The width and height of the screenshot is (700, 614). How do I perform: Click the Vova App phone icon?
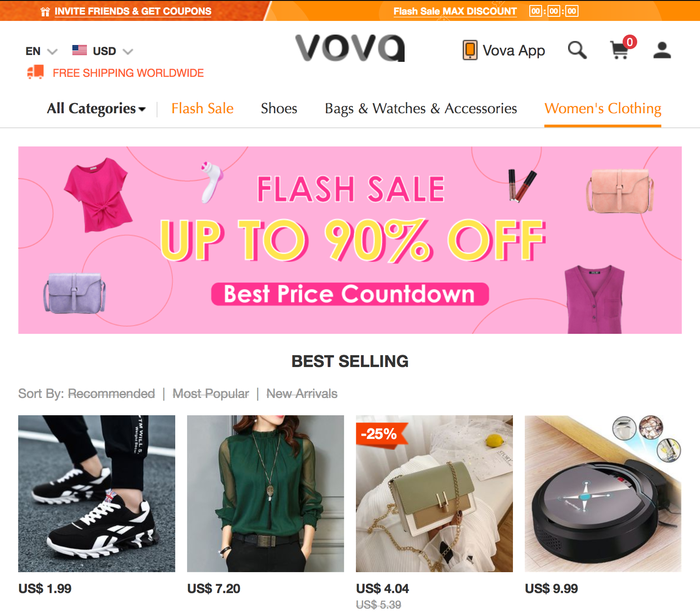[470, 50]
